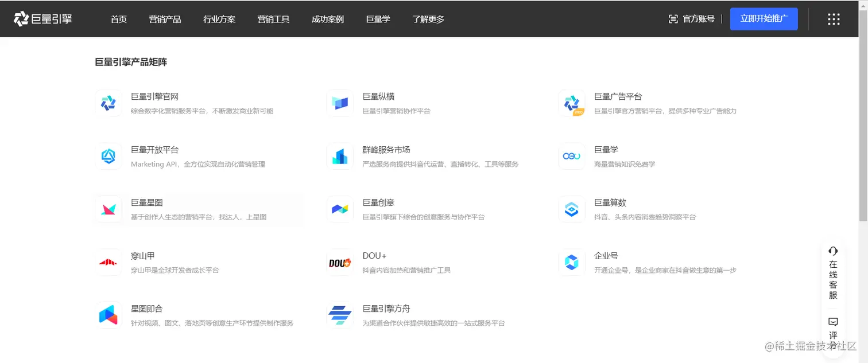Click the scan icon beside 官方账号

pos(673,19)
